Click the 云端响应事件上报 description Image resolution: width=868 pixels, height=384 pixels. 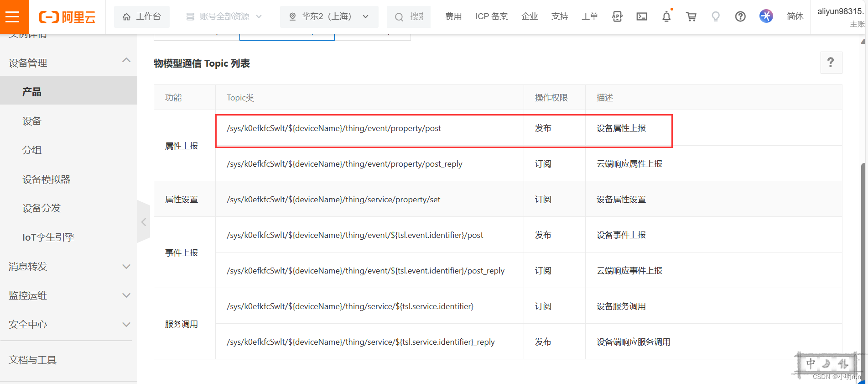coord(629,271)
